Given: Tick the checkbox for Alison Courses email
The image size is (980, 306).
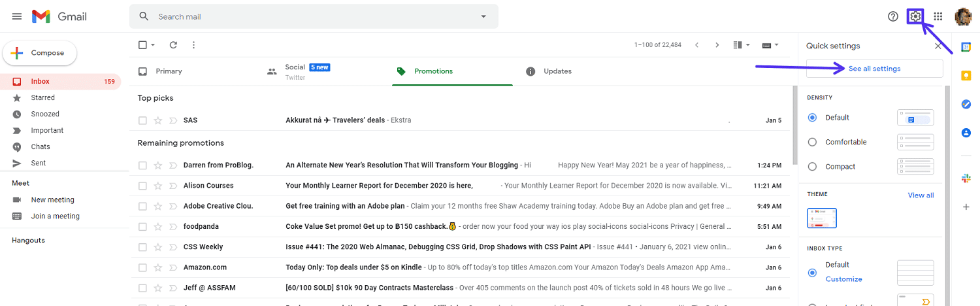Looking at the screenshot, I should coord(142,186).
